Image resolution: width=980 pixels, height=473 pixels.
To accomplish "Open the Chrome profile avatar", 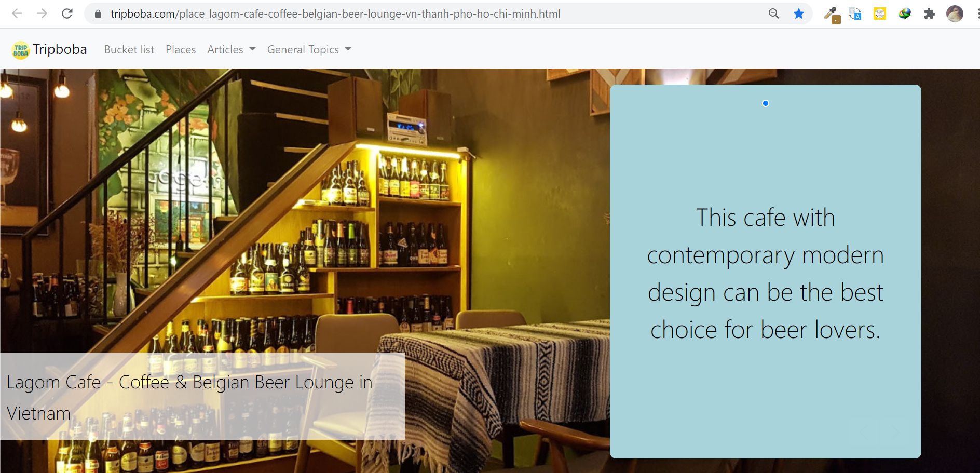I will click(x=955, y=13).
